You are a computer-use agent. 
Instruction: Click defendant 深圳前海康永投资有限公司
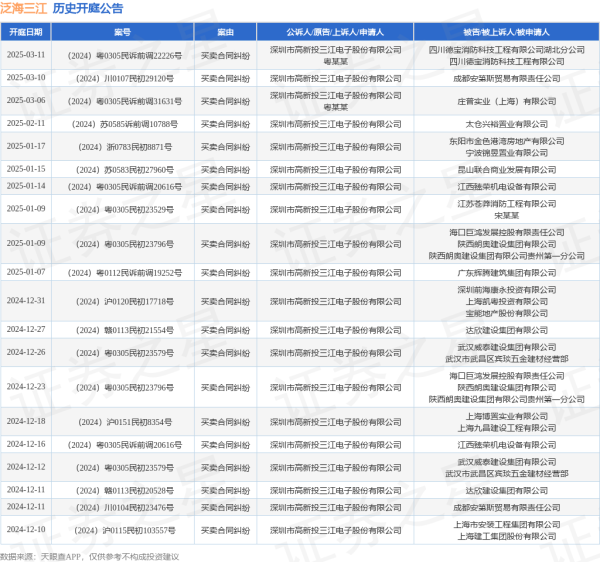click(506, 290)
